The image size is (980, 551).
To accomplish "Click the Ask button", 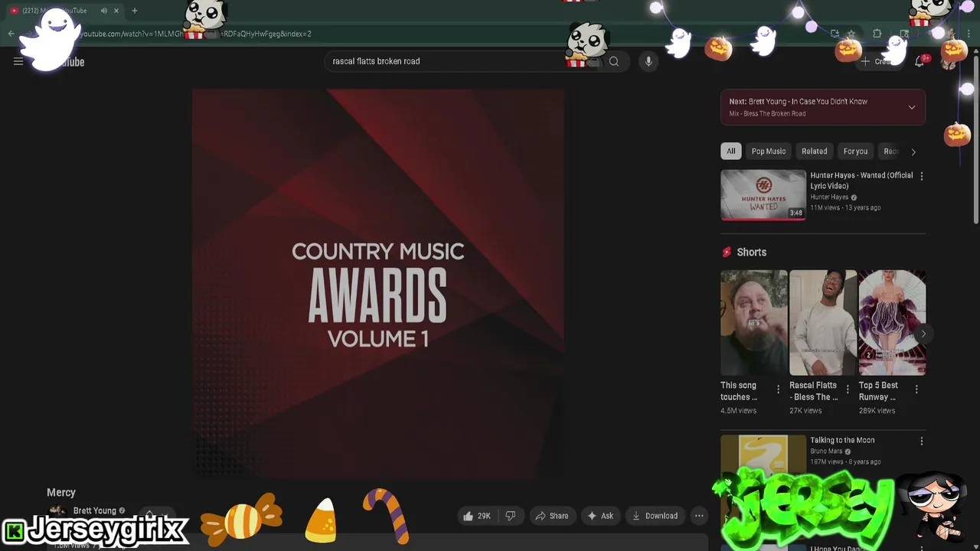I will click(600, 516).
